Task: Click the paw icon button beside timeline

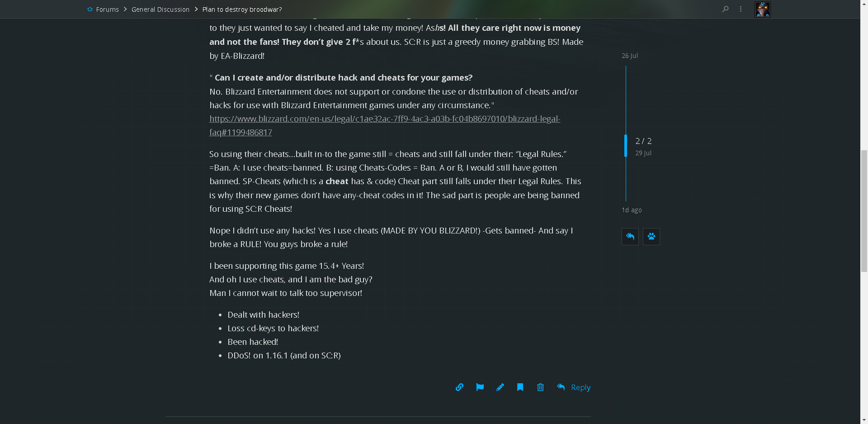Action: click(651, 237)
